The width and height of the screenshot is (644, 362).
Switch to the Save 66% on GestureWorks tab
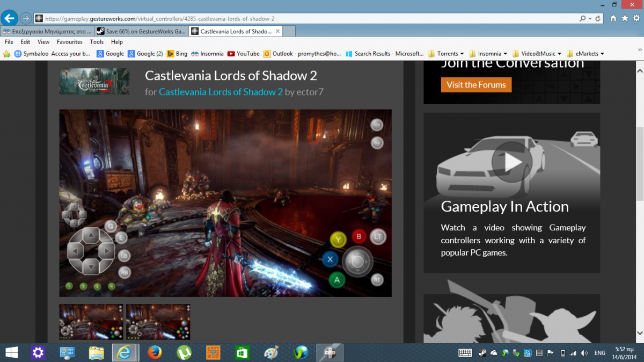coord(141,31)
